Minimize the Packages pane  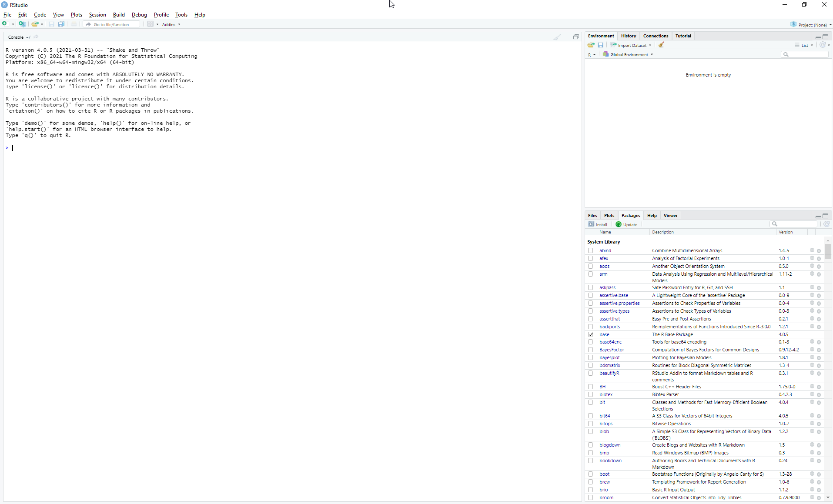[818, 217]
